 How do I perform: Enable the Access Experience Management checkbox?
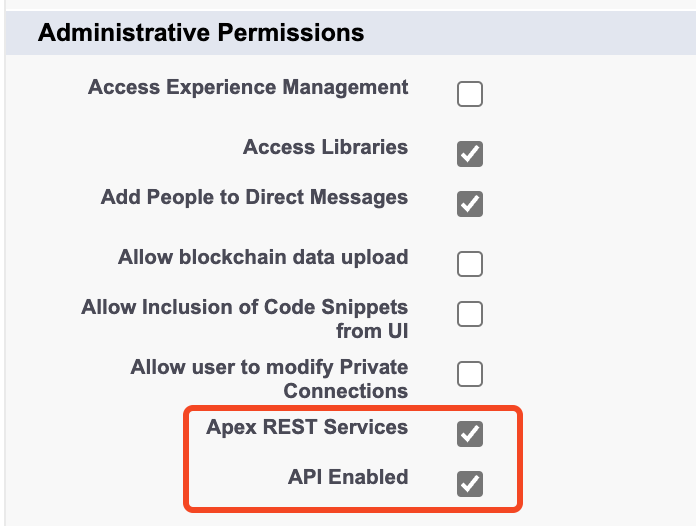tap(470, 94)
